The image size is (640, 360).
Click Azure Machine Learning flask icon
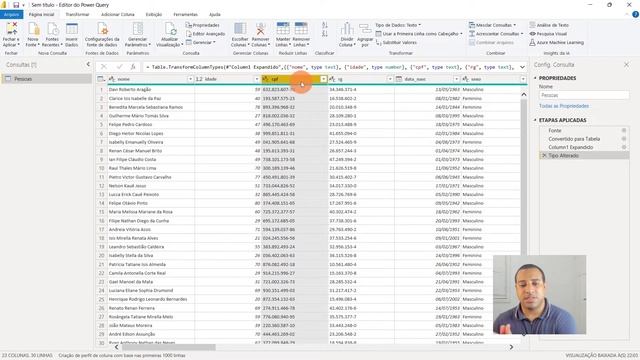tap(532, 42)
